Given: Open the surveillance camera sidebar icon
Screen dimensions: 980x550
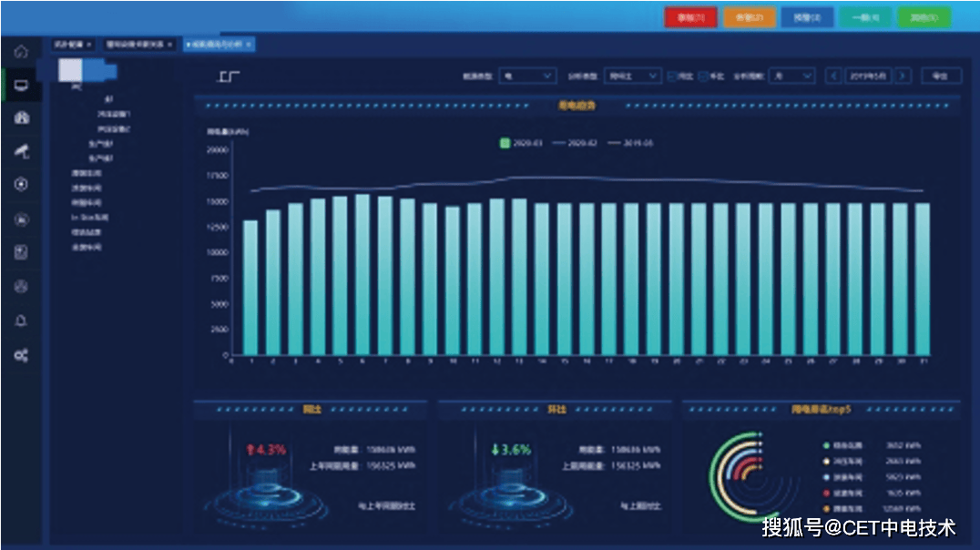Looking at the screenshot, I should pyautogui.click(x=21, y=151).
